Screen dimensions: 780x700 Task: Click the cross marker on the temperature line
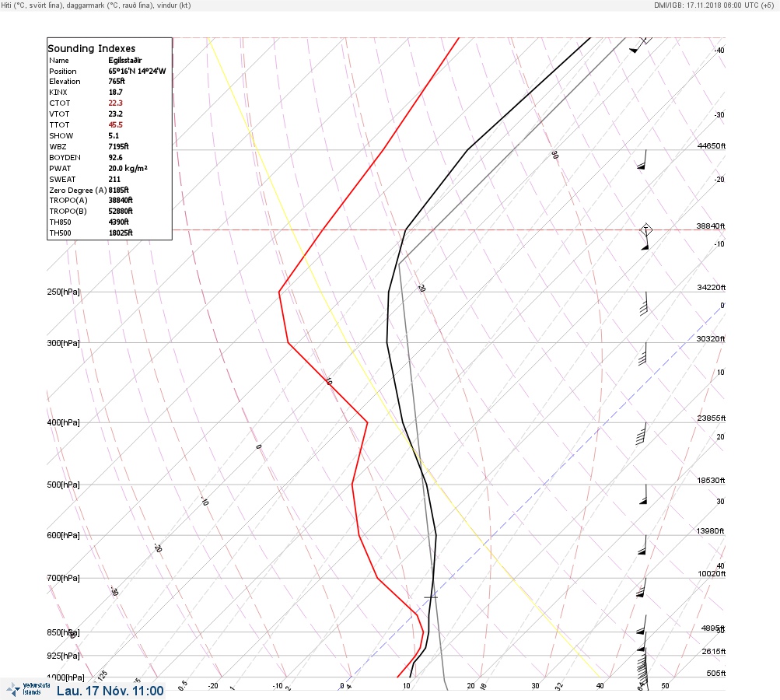tap(431, 597)
